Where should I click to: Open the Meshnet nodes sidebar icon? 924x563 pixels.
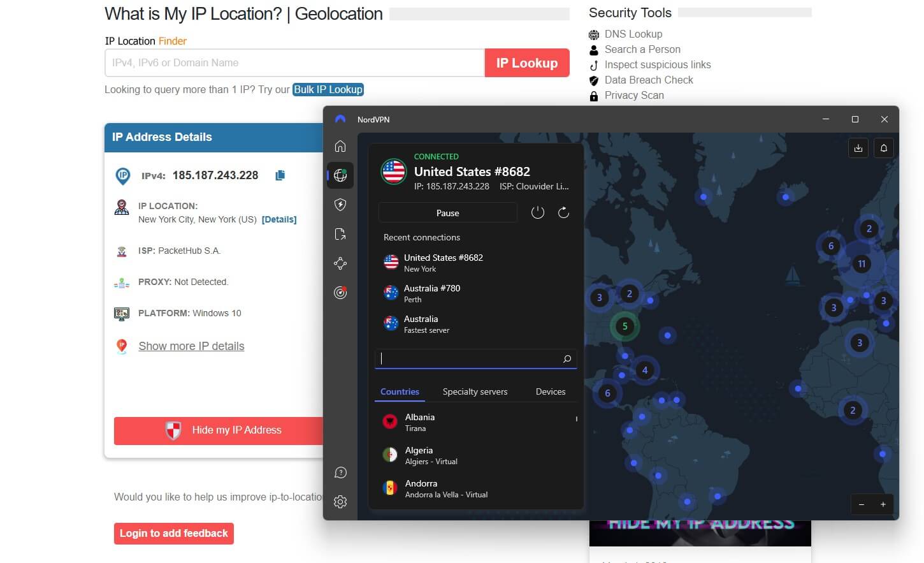click(x=340, y=263)
